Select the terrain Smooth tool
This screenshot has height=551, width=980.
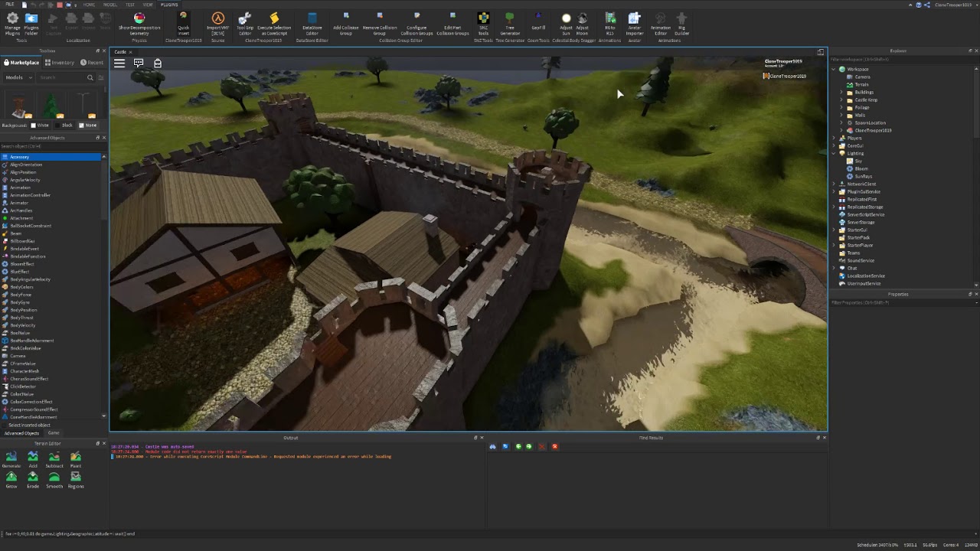54,480
